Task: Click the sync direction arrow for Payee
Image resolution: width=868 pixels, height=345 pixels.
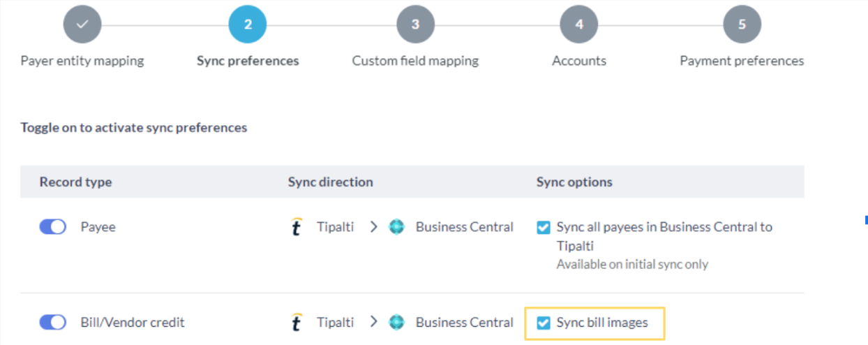Action: [374, 227]
